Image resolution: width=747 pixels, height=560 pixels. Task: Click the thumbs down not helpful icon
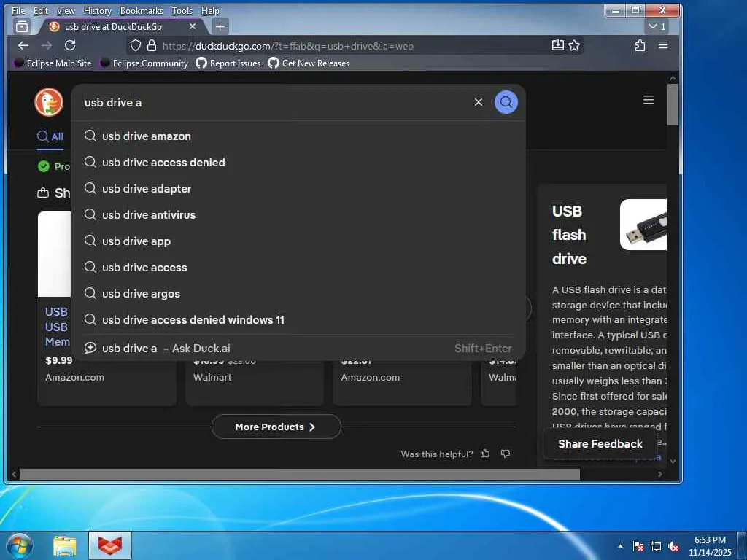506,454
